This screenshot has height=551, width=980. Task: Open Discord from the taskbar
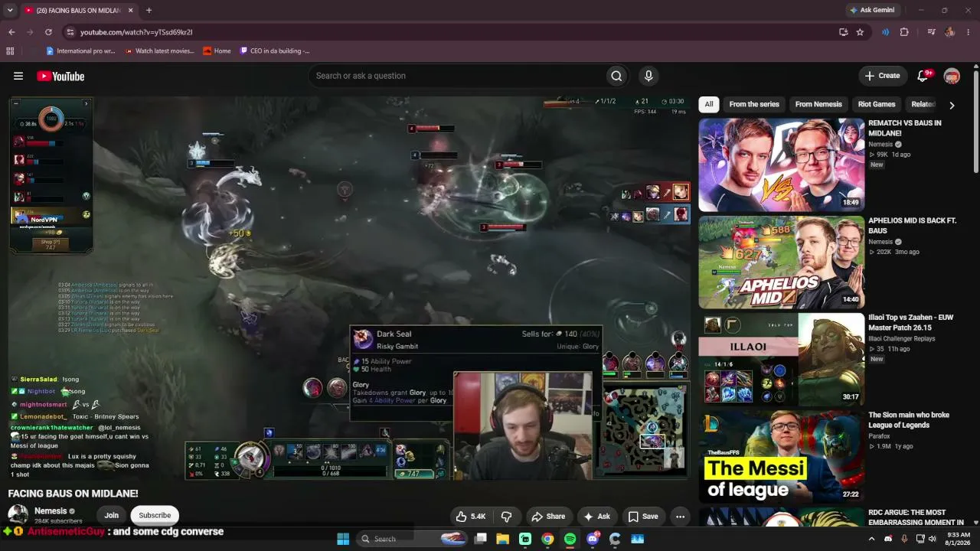tap(593, 539)
